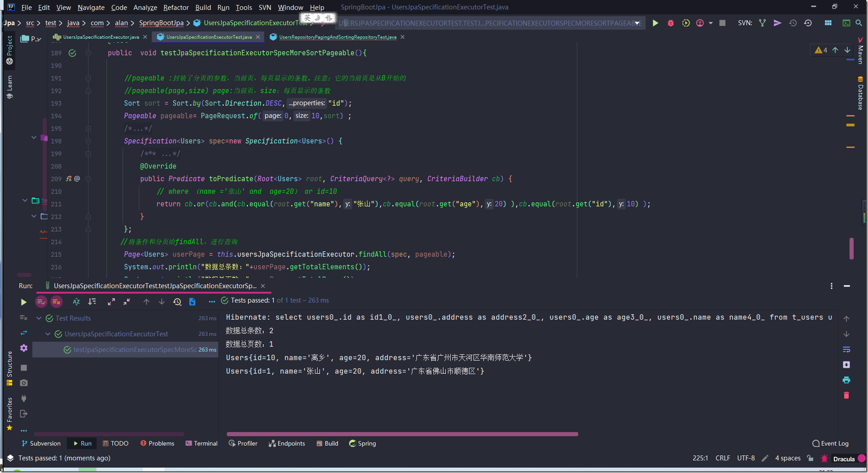Viewport: 868px width, 473px height.
Task: Open the Analyze menu
Action: 145,7
